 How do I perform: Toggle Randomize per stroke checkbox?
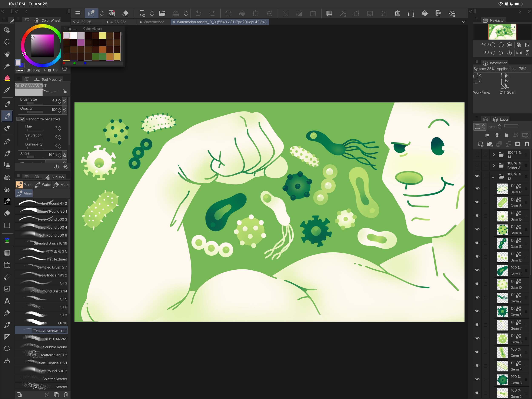coord(23,119)
